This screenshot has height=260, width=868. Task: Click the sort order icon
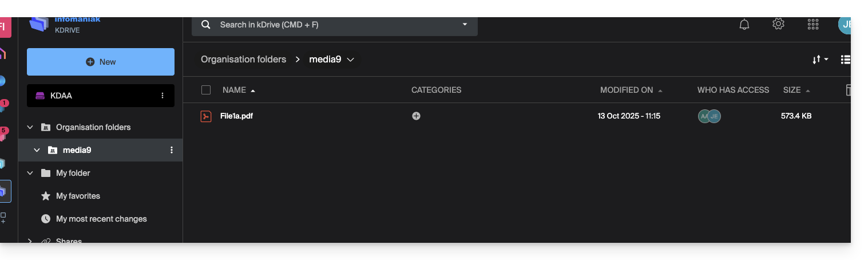pos(820,60)
